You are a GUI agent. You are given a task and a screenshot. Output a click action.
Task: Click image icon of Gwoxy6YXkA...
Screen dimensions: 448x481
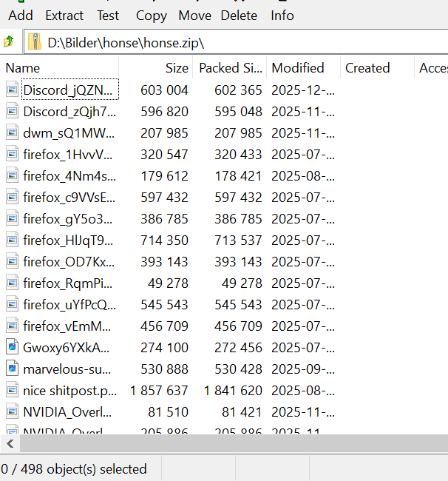click(13, 347)
